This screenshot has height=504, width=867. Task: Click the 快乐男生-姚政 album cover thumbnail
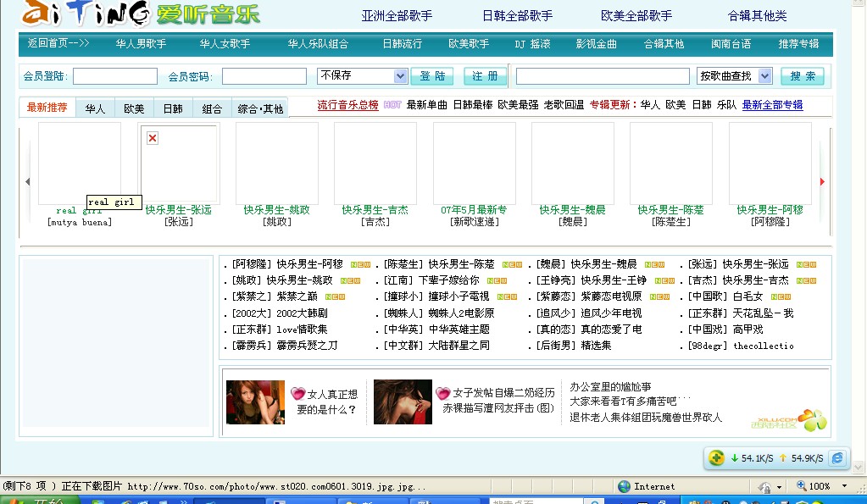[277, 163]
